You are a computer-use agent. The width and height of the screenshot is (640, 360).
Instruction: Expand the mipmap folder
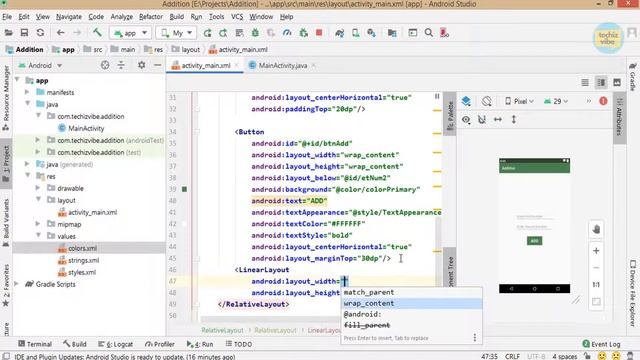pos(38,224)
